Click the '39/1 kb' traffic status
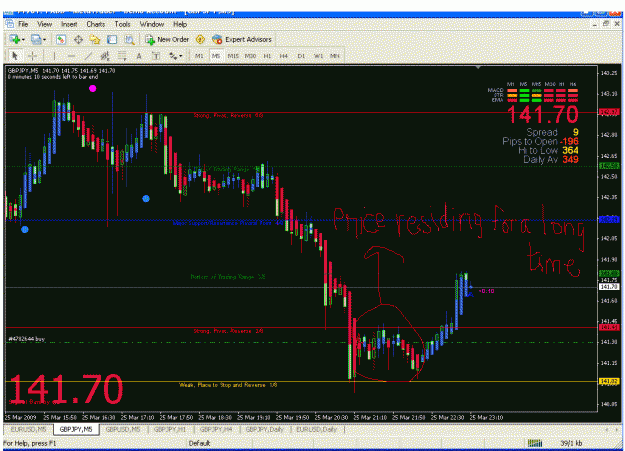625x451 pixels. (571, 443)
